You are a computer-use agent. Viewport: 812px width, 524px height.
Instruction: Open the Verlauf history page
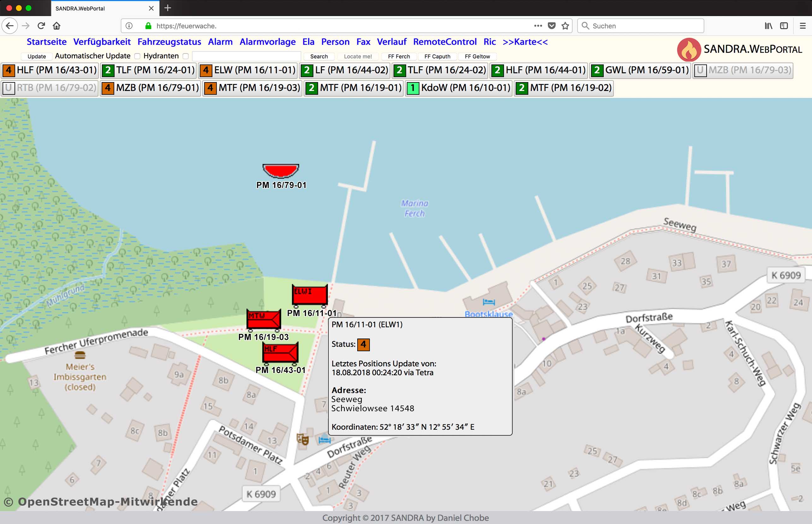pyautogui.click(x=392, y=42)
